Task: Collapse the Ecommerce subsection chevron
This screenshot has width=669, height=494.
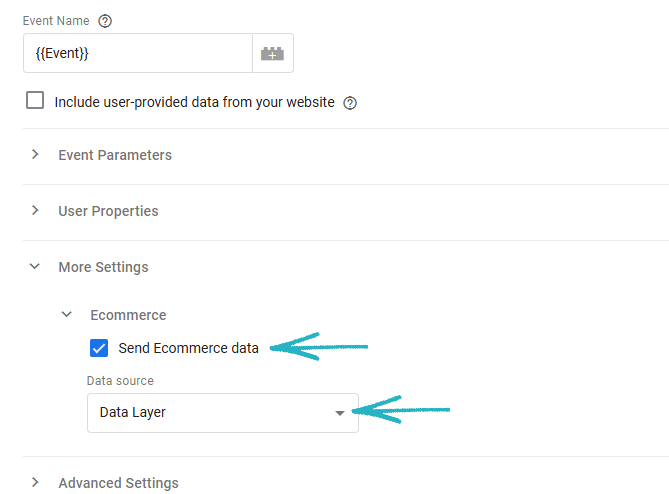Action: 67,315
